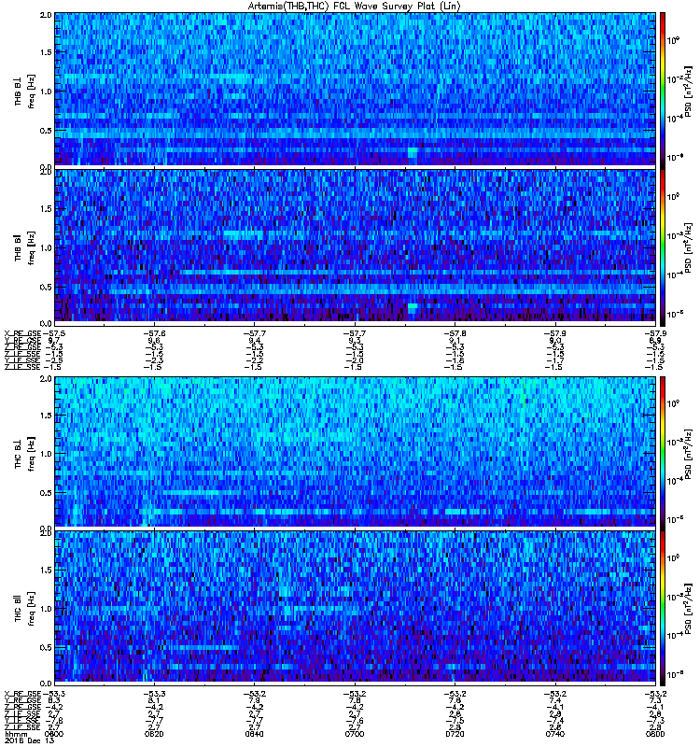The image size is (700, 747).
Task: Click the 0700 time tick label
Action: (x=355, y=734)
